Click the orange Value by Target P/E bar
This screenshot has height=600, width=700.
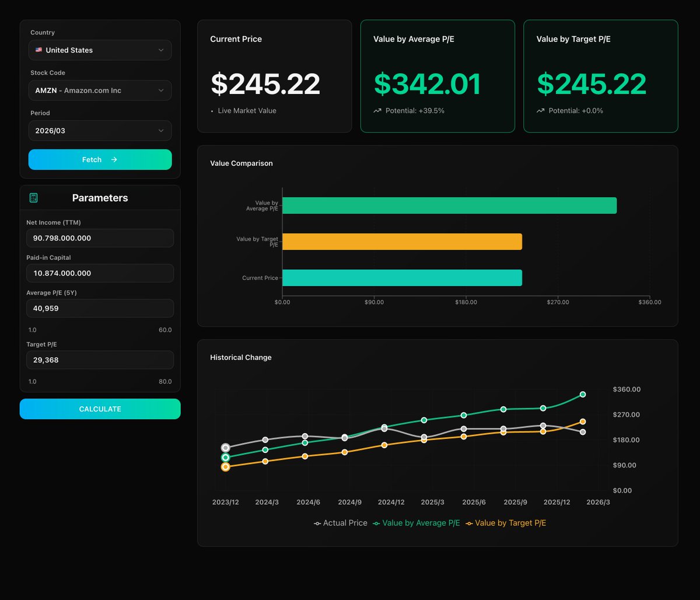402,242
